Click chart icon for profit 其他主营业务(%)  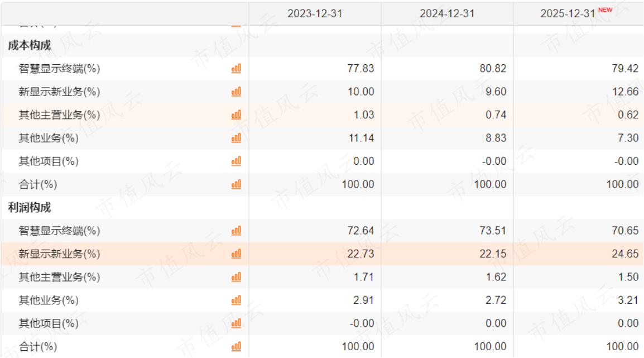click(x=236, y=277)
